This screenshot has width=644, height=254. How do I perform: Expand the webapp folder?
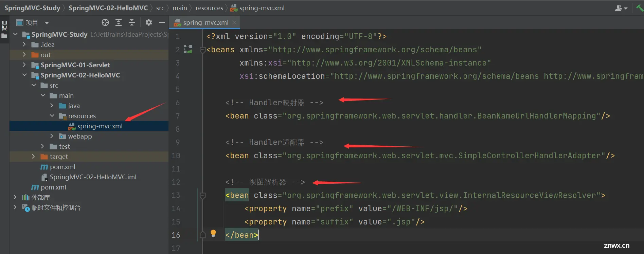tap(52, 136)
